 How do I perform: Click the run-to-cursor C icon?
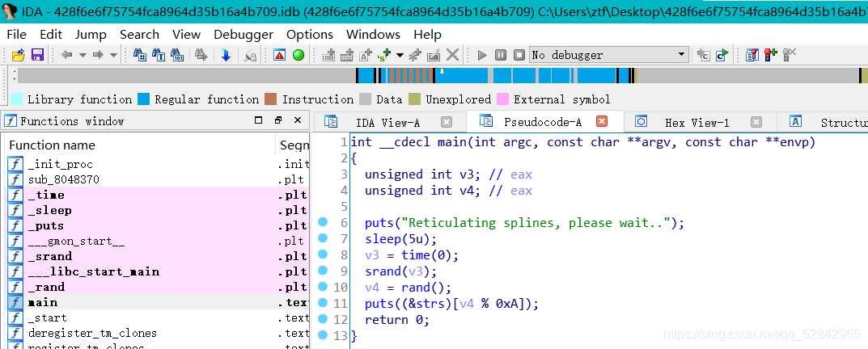722,55
